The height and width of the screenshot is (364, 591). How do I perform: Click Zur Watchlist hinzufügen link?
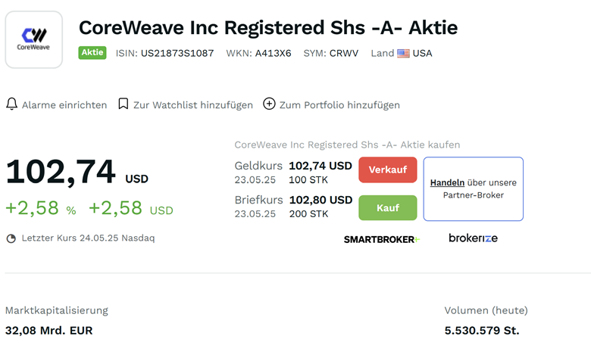point(193,105)
